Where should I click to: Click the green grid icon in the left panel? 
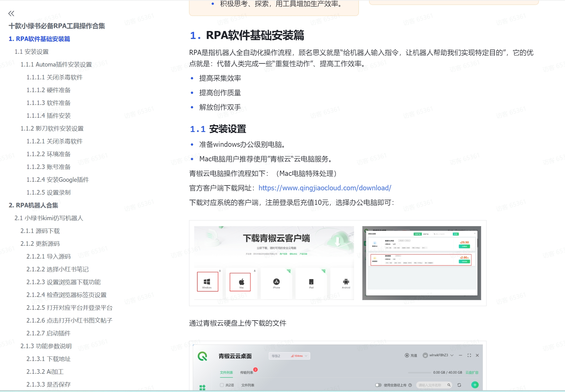202,387
